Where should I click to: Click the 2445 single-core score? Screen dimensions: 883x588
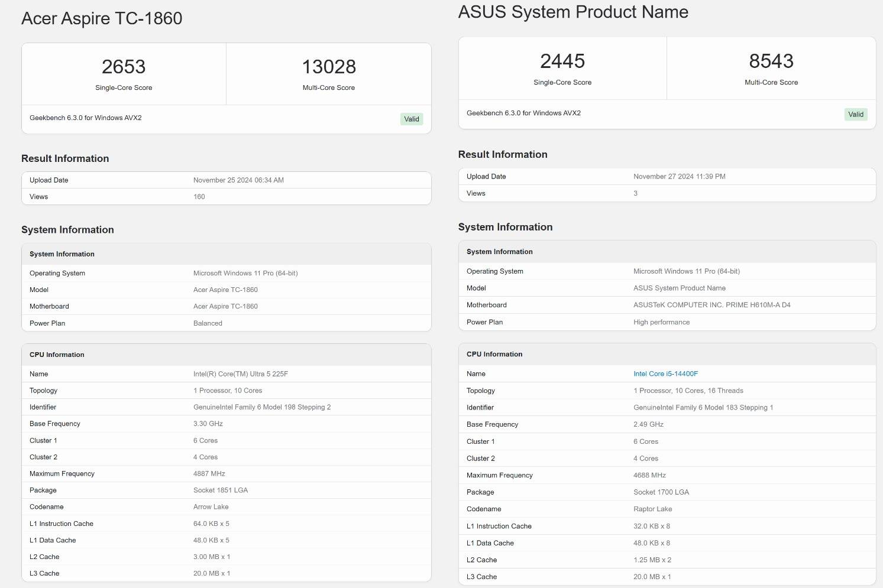click(x=562, y=61)
